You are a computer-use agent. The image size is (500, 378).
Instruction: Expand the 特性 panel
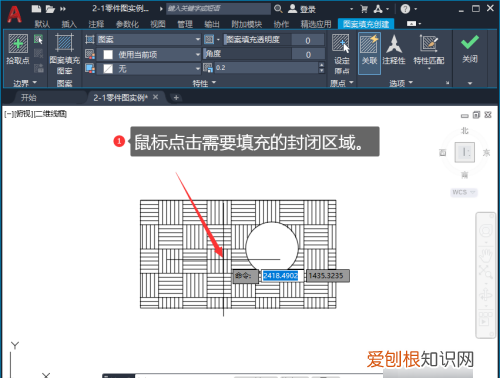pyautogui.click(x=204, y=83)
